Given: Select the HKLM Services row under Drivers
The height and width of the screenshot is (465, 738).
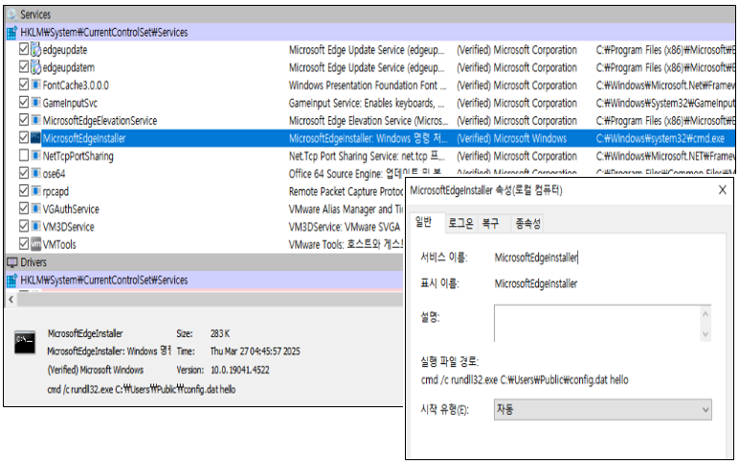Looking at the screenshot, I should (204, 280).
